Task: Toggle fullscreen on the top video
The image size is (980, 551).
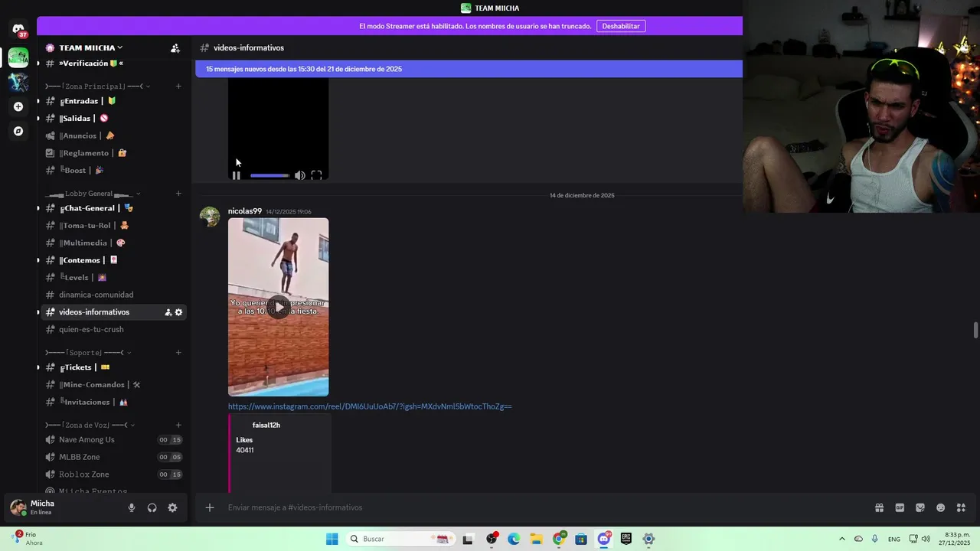Action: coord(316,175)
